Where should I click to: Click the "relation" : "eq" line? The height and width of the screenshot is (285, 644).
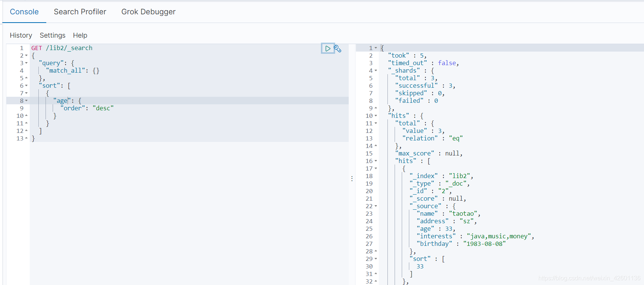point(433,138)
